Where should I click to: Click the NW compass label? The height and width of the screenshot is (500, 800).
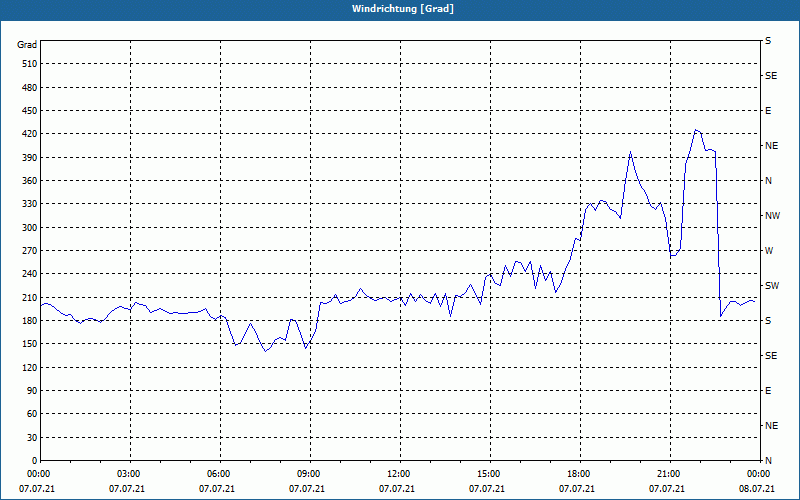click(x=772, y=216)
